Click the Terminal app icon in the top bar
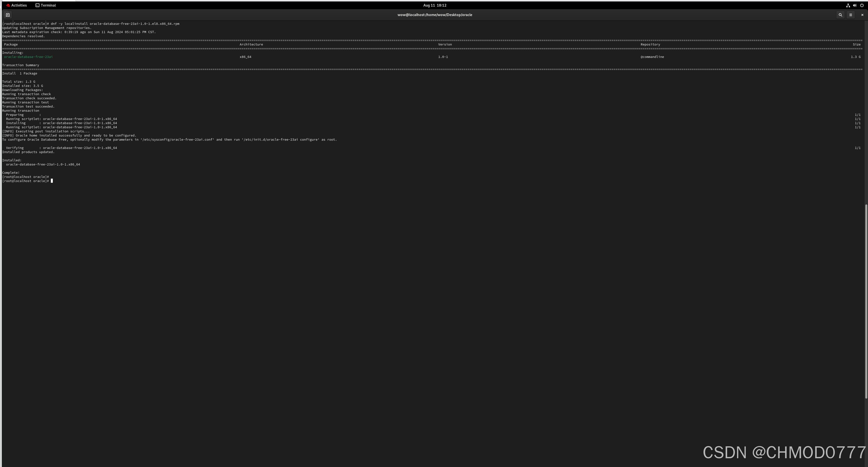 tap(37, 5)
